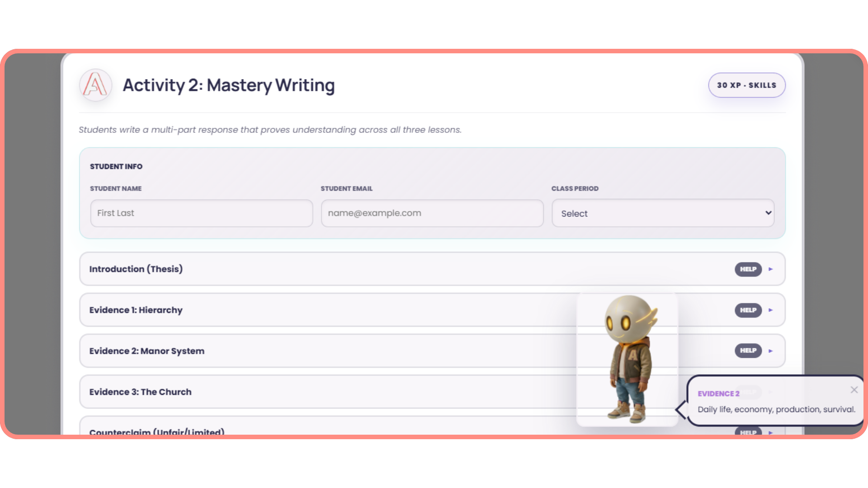Open the Counterclaim (Unfair/Limited) section
The height and width of the screenshot is (488, 868).
click(156, 432)
